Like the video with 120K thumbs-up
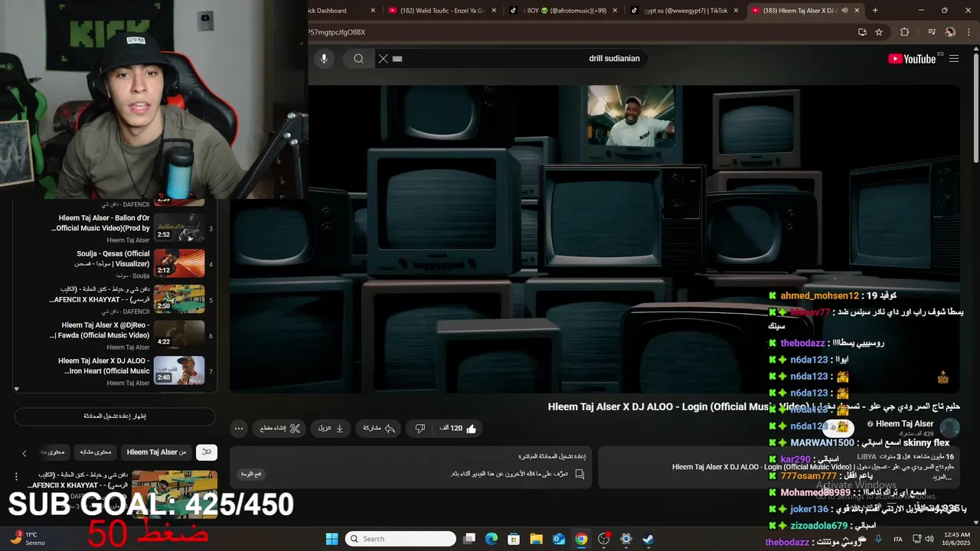Viewport: 980px width, 551px height. 458,429
